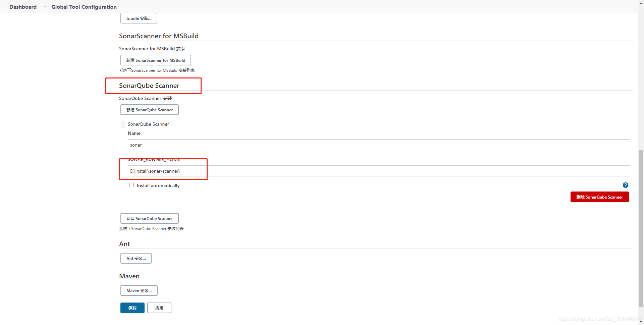Click the Gradle 安装... button

[x=139, y=18]
